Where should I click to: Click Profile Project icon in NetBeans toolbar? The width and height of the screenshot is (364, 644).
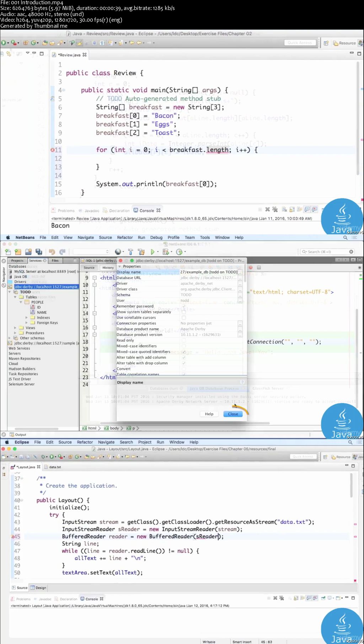pyautogui.click(x=179, y=252)
